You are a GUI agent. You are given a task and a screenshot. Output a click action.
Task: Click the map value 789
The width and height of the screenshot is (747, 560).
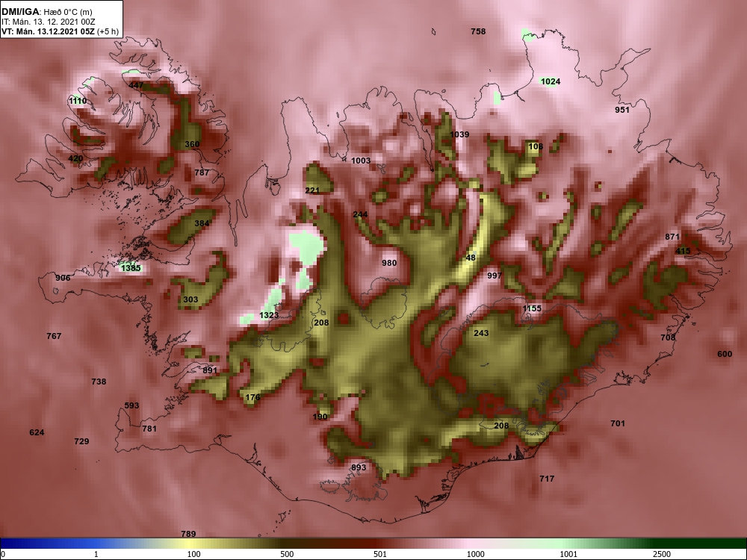pos(189,535)
